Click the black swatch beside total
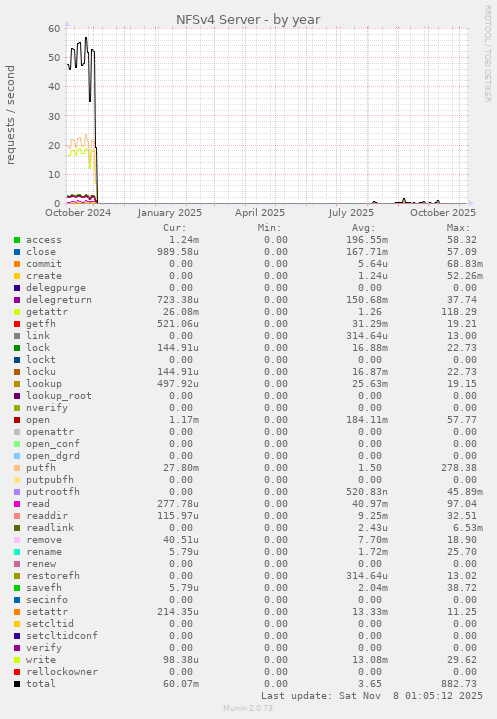This screenshot has width=497, height=719. point(17,684)
